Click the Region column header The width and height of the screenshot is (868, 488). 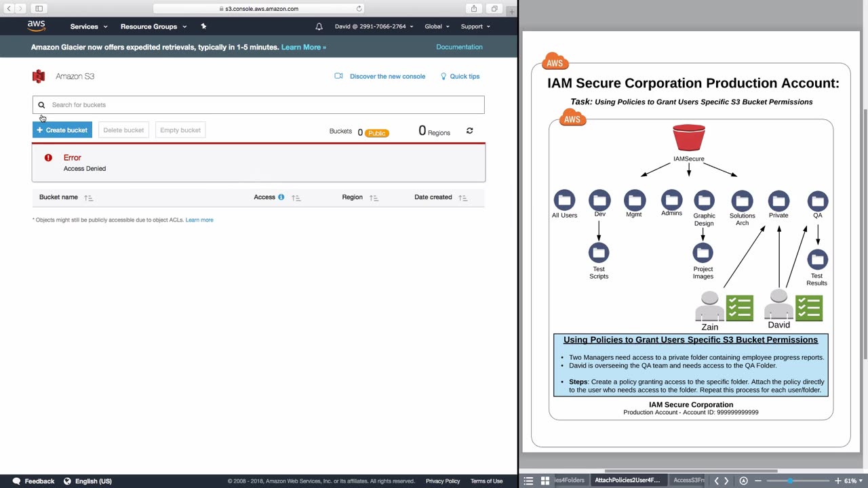(352, 197)
